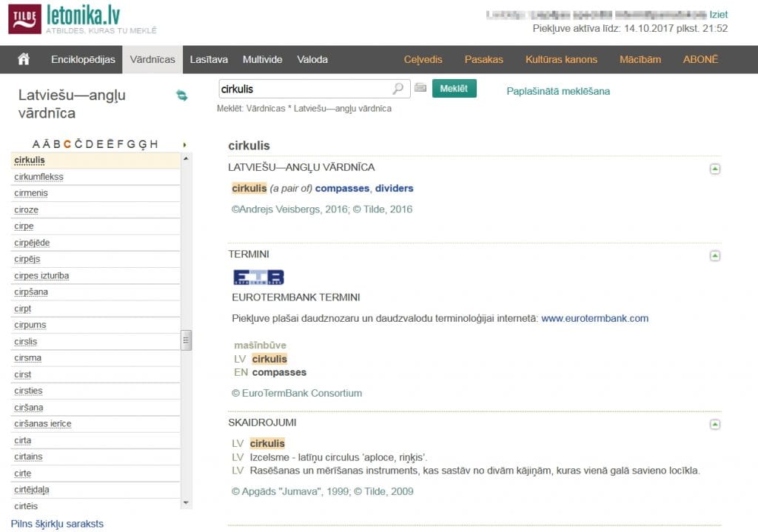Click the Tilde letonika.lv logo
This screenshot has height=532, width=758.
[82, 19]
